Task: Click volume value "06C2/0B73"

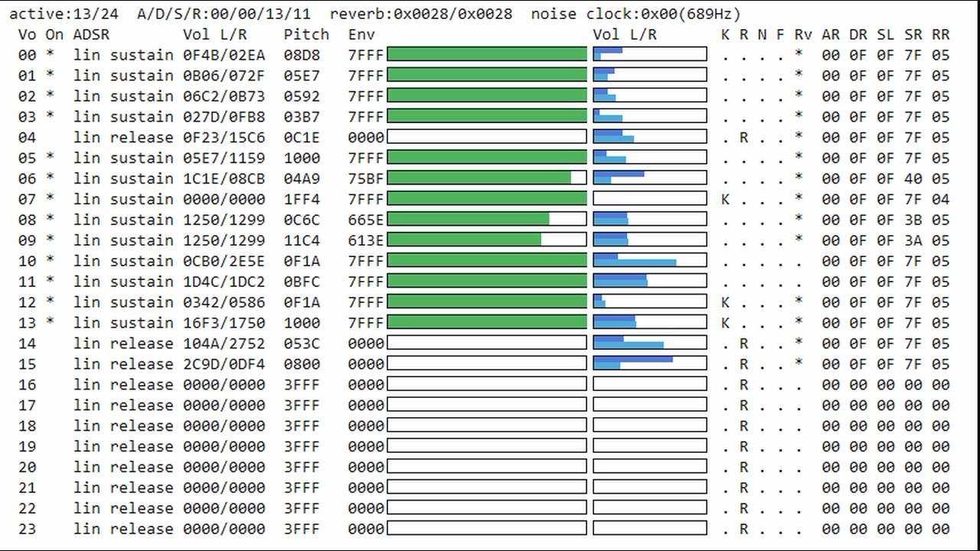Action: (224, 96)
